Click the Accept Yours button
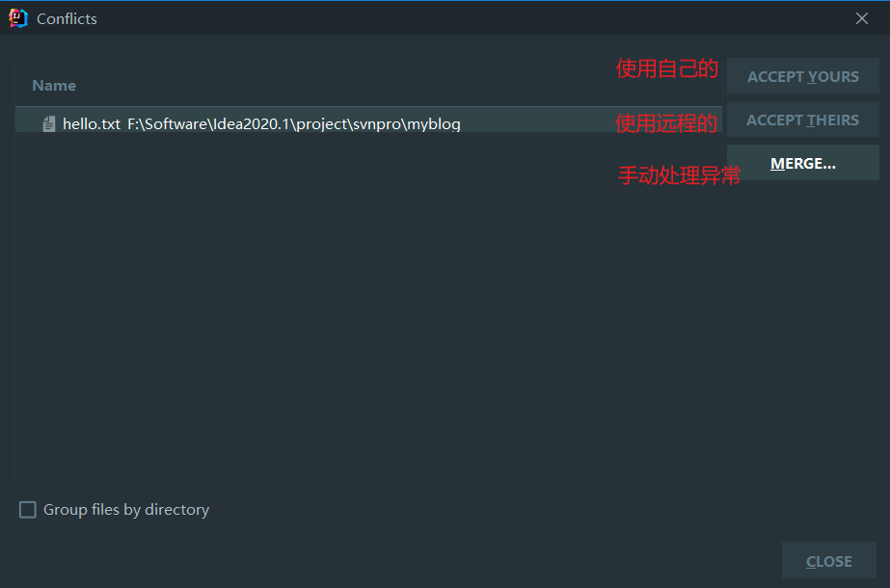Screen dimensions: 890x588 (x=802, y=76)
